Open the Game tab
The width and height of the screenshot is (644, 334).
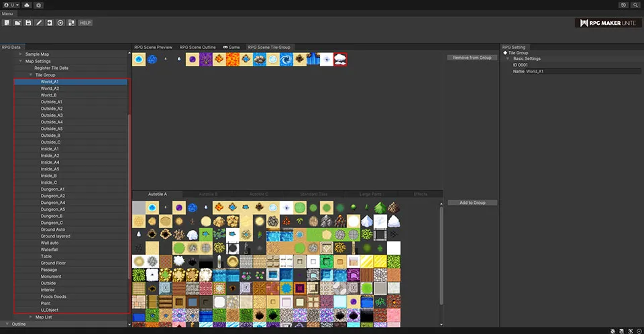[x=231, y=48]
